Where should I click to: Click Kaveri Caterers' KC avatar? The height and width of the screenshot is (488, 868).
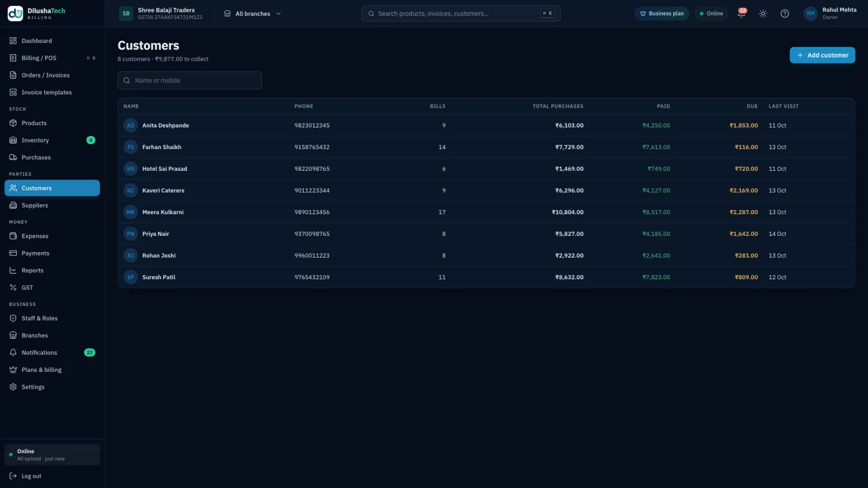[x=130, y=190]
